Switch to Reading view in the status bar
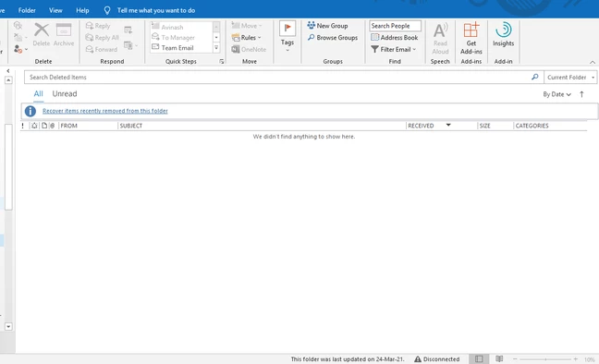This screenshot has width=599, height=364. click(499, 359)
